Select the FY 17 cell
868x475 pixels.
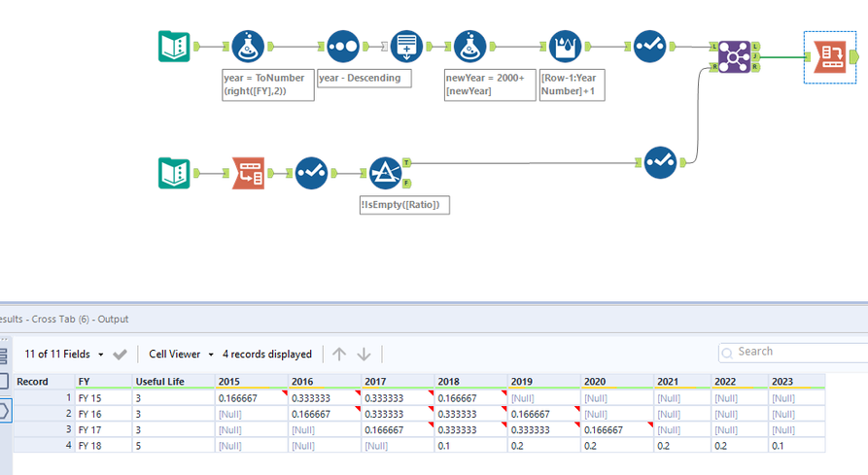(x=103, y=429)
